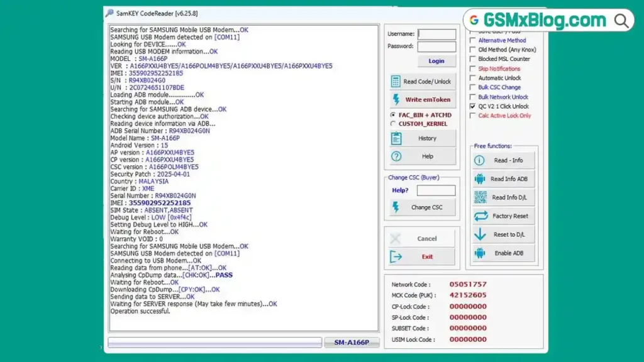Select the CUSTOM_KERNEL radio option
The image size is (644, 362).
click(x=393, y=124)
